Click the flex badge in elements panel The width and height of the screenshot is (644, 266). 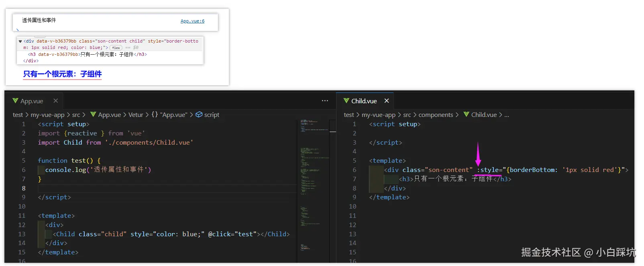coord(116,48)
